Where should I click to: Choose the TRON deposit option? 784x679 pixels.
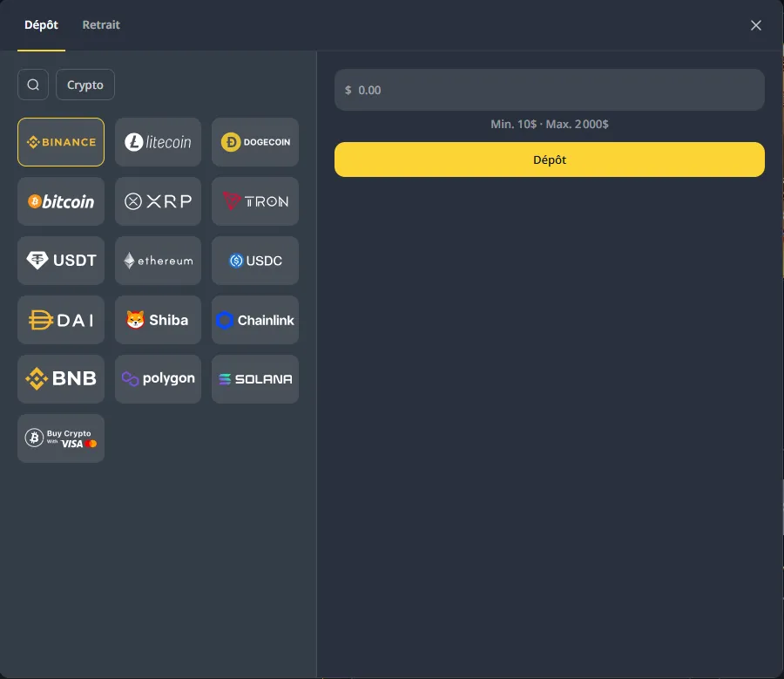[x=255, y=201]
